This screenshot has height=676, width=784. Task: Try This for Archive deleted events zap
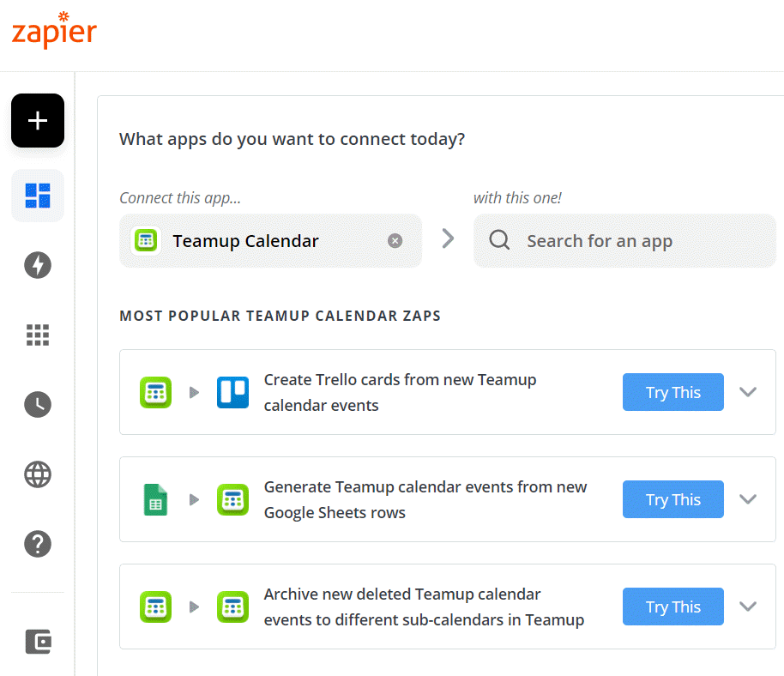(x=673, y=607)
